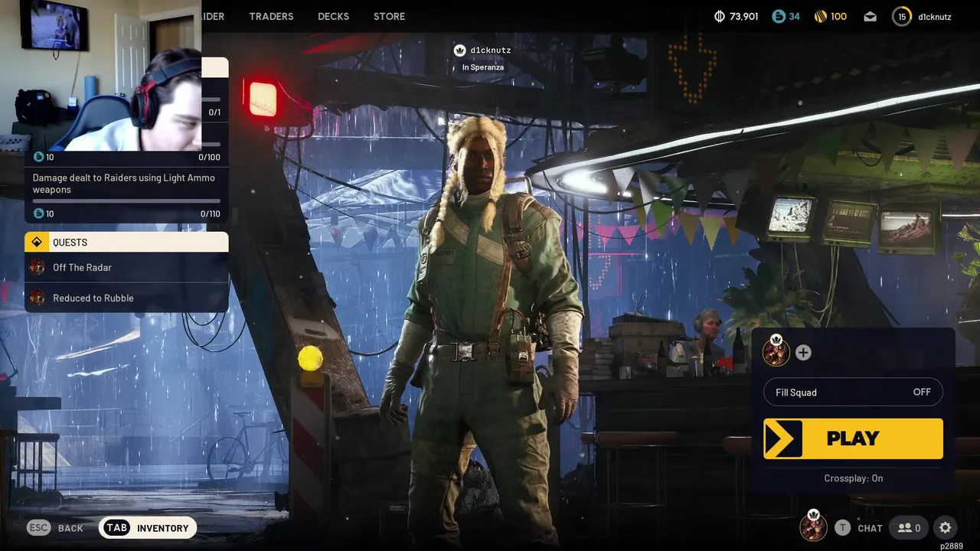Add a squad member with plus icon
The image size is (980, 551).
803,353
